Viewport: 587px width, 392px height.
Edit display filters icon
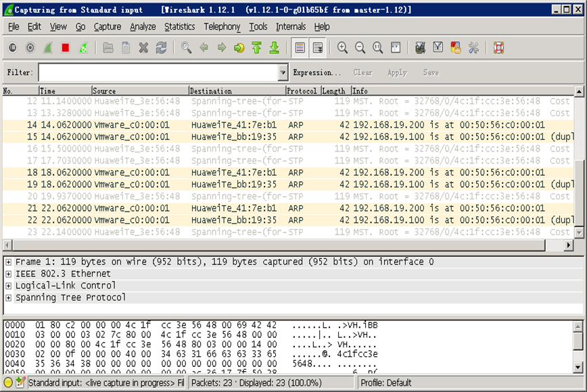pos(438,48)
